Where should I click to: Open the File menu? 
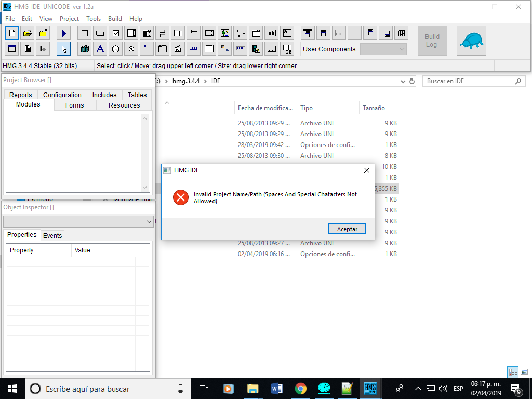coord(10,19)
